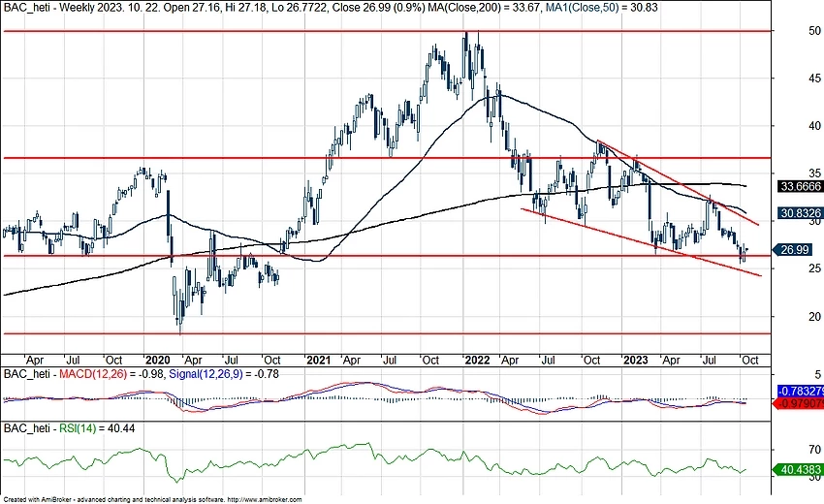Viewport: 824px width, 504px height.
Task: Click the 30.8326 MA50 price tag
Action: pyautogui.click(x=800, y=213)
